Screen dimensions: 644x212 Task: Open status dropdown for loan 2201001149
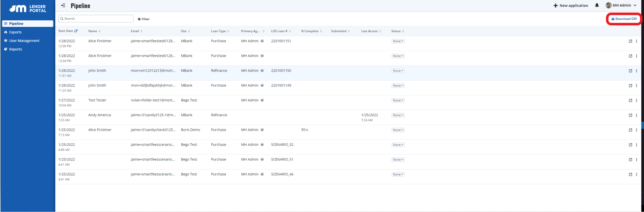pos(398,86)
